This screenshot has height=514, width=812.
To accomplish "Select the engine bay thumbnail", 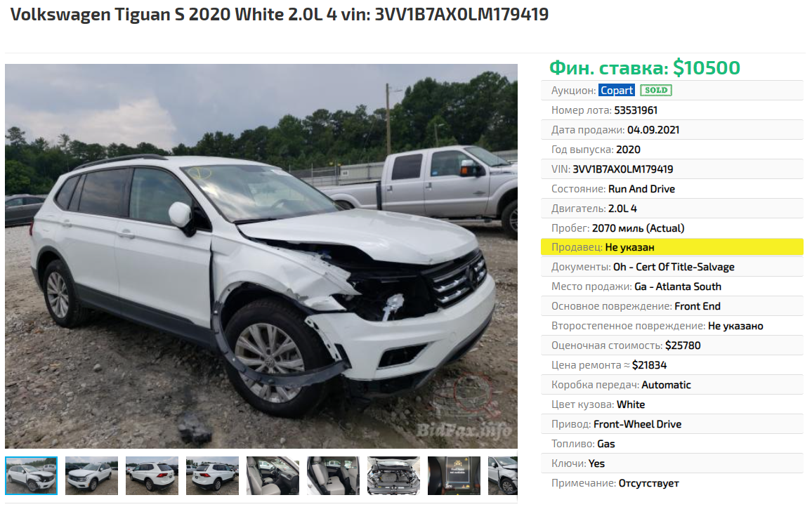I will pos(393,475).
